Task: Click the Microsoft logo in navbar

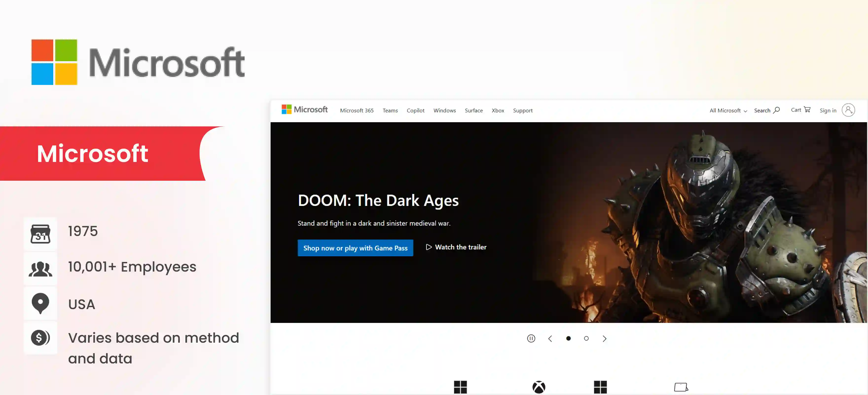Action: pyautogui.click(x=304, y=110)
